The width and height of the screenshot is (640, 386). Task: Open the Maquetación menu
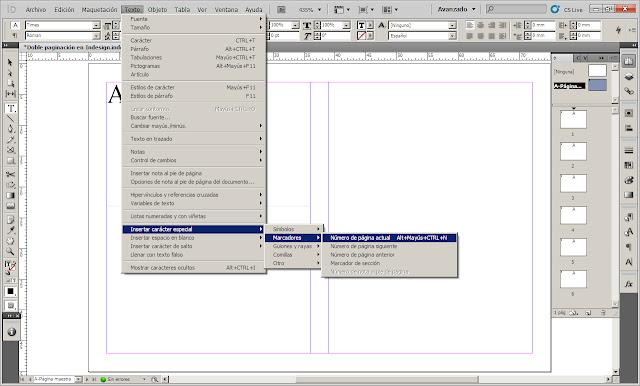[99, 9]
